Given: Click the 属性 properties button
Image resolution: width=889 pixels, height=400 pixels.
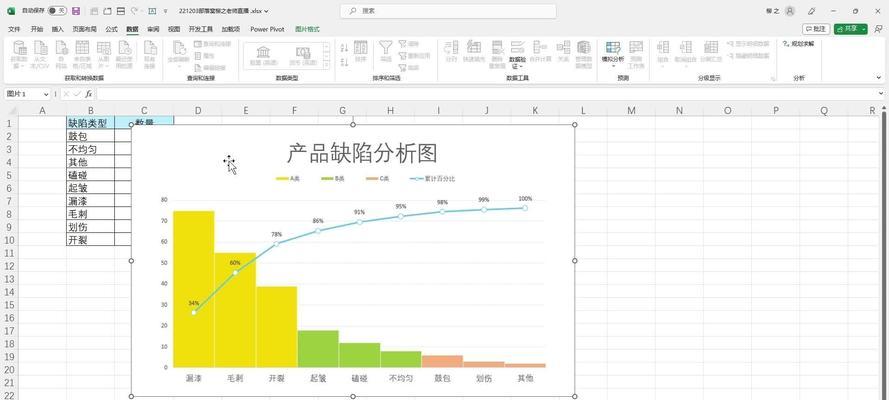Looking at the screenshot, I should [205, 56].
